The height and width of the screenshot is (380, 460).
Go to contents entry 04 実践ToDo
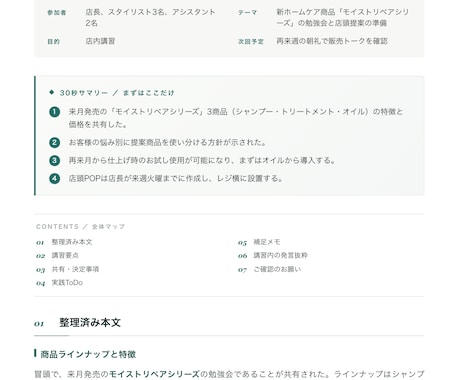click(59, 283)
